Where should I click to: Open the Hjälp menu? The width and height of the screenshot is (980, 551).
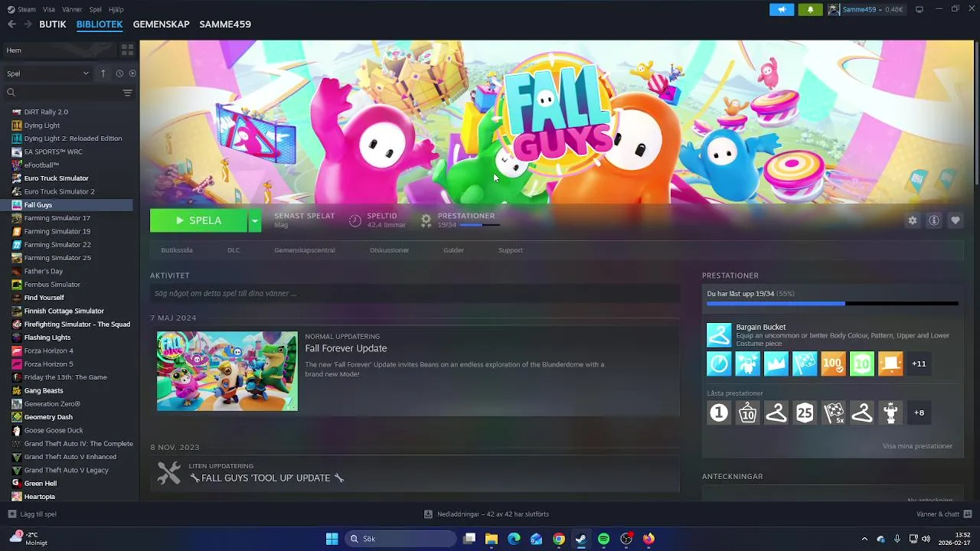click(116, 9)
